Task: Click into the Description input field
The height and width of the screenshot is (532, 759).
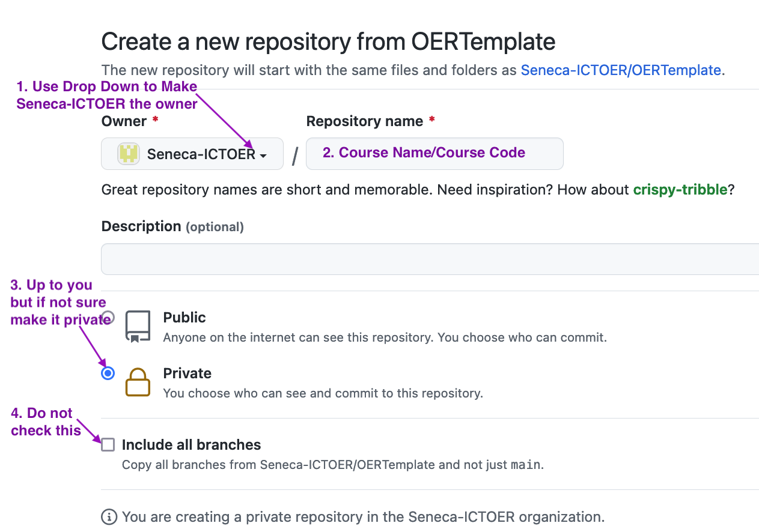Action: coord(430,259)
